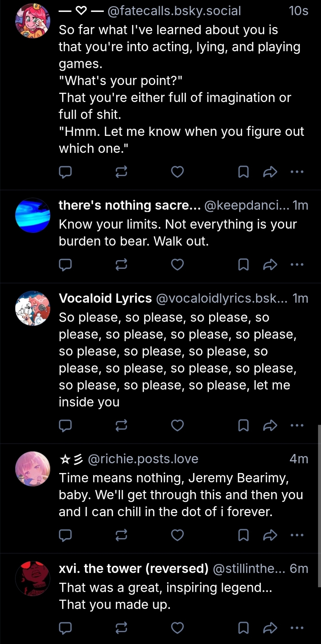Like the fatecalls post

tap(177, 172)
